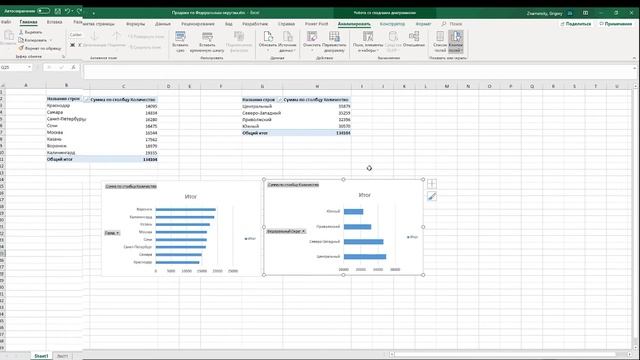
Task: Open the Copy command dropdown arrow
Action: pos(51,40)
